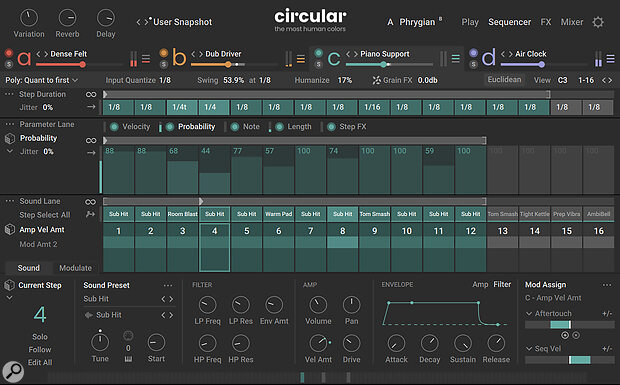Open Sound Preset three-dot menu
Screen dimensions: 620x385
[x=168, y=285]
